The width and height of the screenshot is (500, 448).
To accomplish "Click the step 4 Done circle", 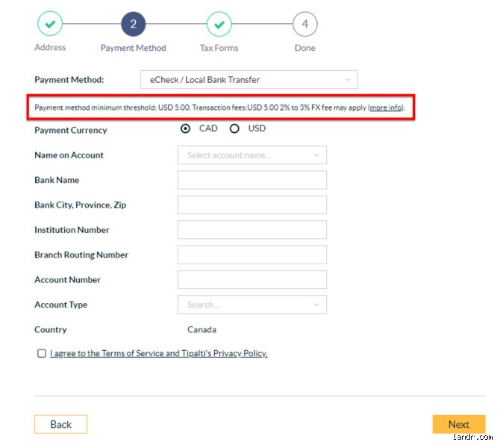I will 304,24.
